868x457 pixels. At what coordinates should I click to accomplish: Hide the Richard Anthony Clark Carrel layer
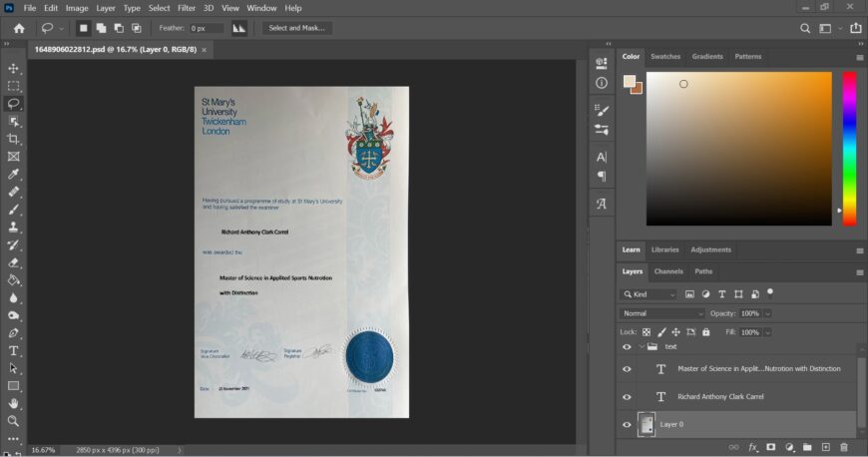(x=627, y=397)
